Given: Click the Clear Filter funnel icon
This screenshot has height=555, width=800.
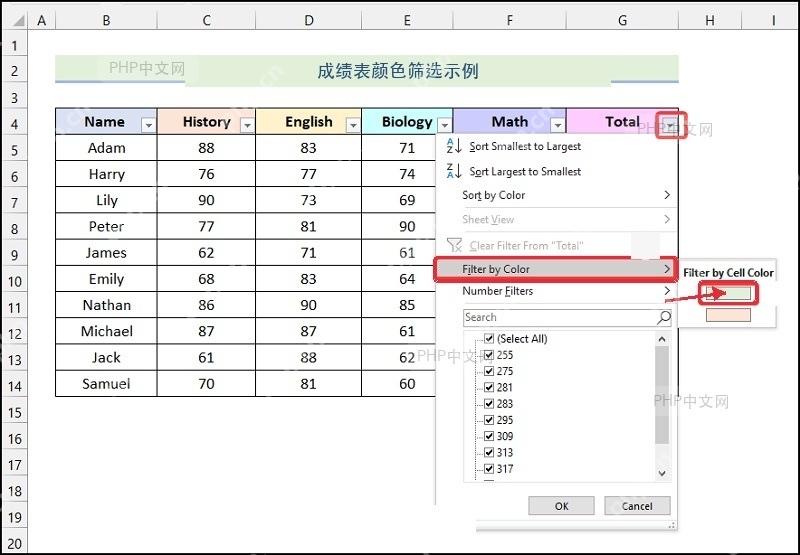Looking at the screenshot, I should (x=454, y=245).
